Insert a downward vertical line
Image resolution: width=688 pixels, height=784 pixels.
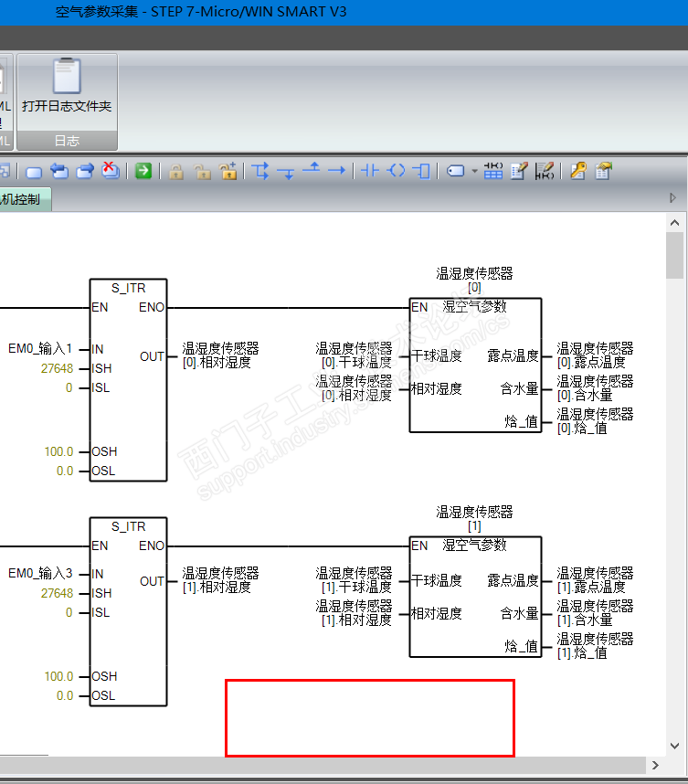[x=286, y=173]
